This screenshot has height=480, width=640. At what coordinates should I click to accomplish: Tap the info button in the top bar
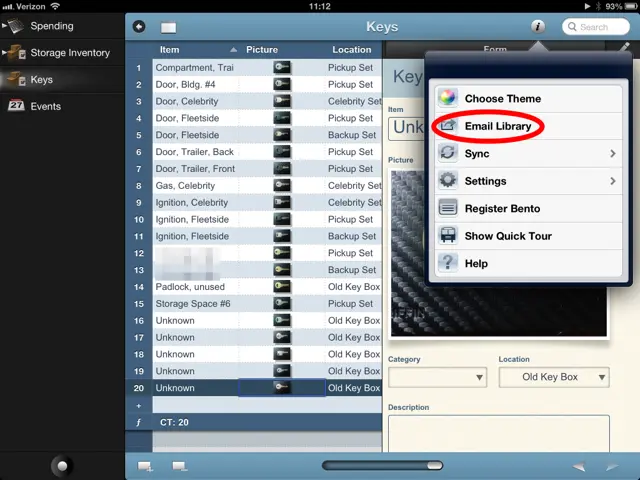538,27
